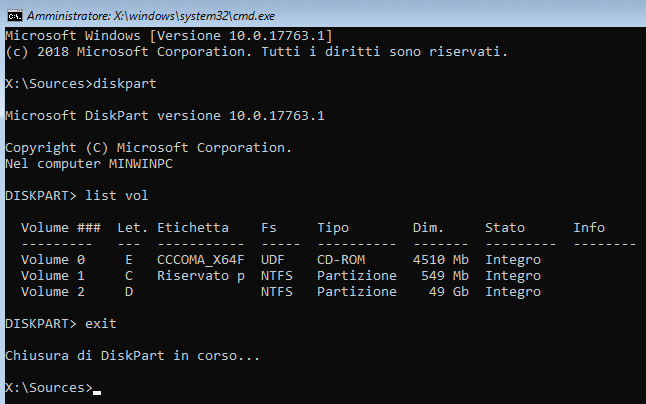The height and width of the screenshot is (404, 646).
Task: Click the 'Info' column header
Action: point(589,227)
